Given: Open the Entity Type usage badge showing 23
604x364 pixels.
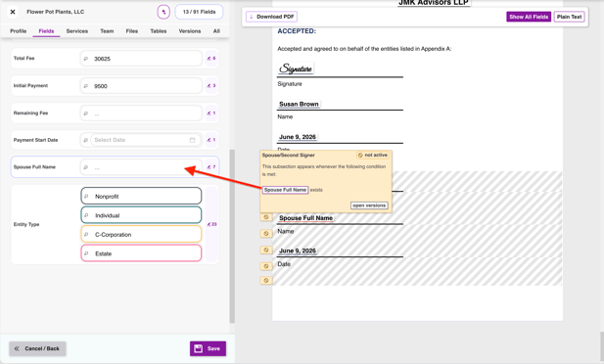Looking at the screenshot, I should click(x=211, y=224).
